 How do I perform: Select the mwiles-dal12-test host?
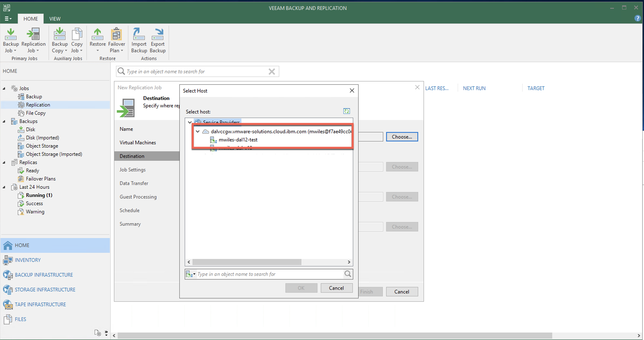(238, 140)
